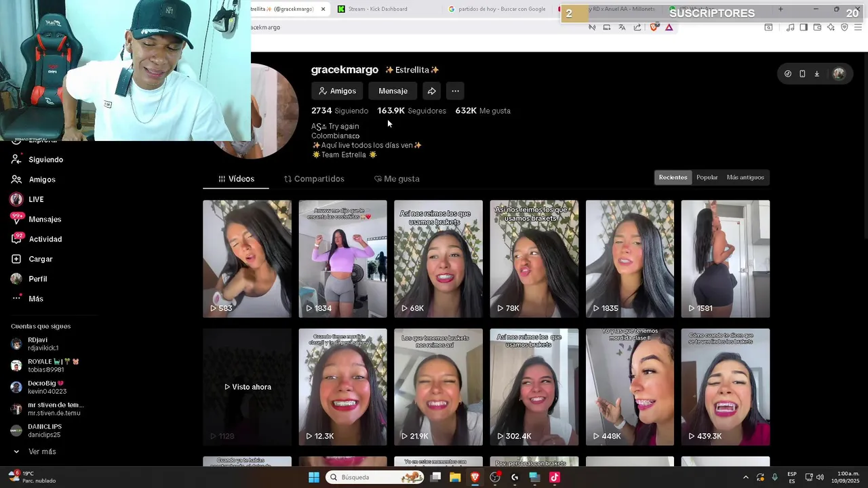This screenshot has width=868, height=488.
Task: Click 163.9K Seguidores count
Action: tap(412, 110)
